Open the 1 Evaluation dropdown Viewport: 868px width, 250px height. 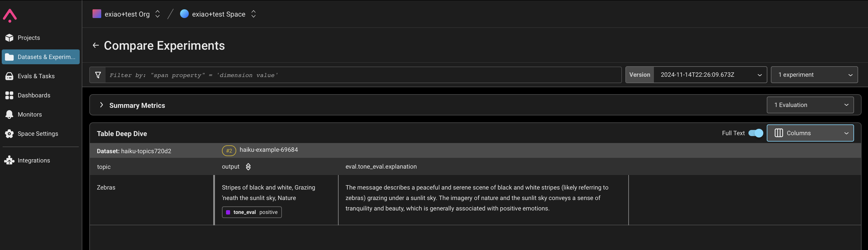coord(810,105)
